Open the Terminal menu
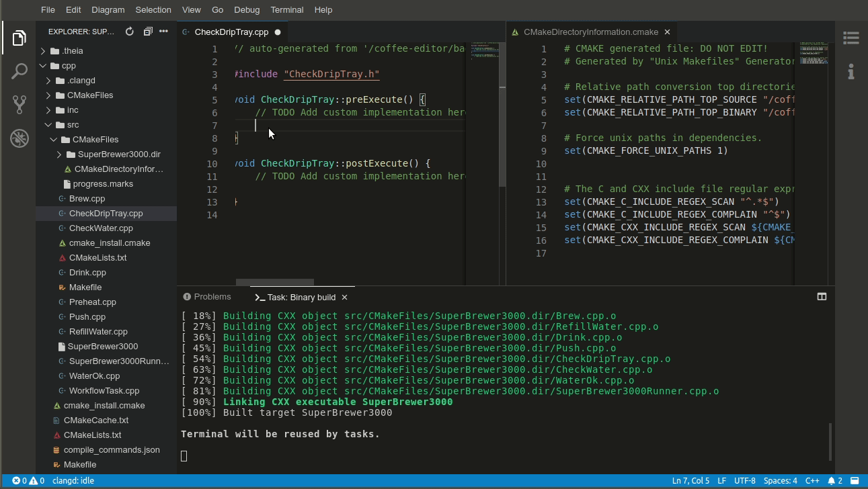This screenshot has height=489, width=868. 287,9
